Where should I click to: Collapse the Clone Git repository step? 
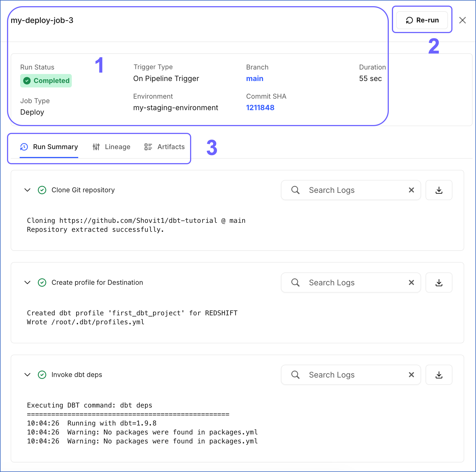[27, 190]
